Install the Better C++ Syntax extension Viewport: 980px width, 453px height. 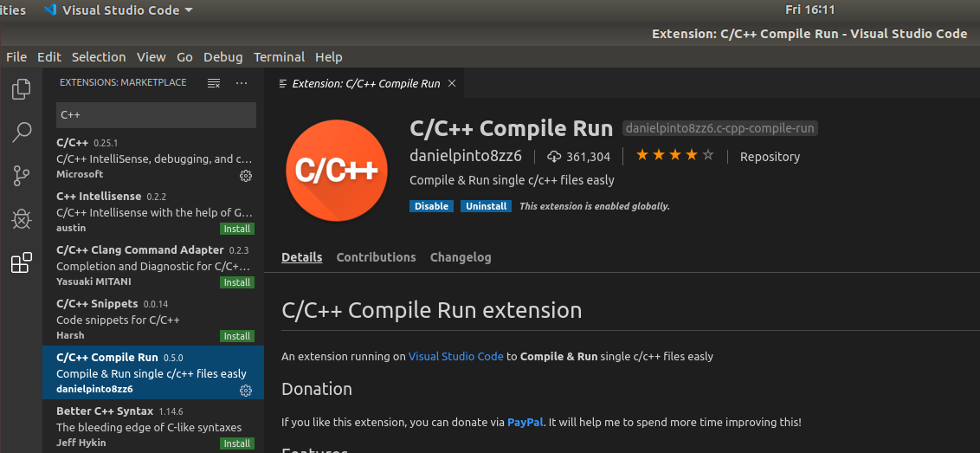click(237, 443)
